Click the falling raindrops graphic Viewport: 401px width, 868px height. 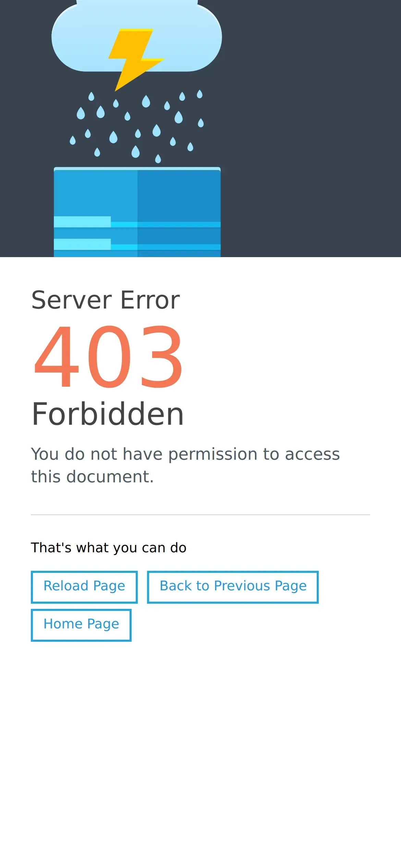coord(137,126)
